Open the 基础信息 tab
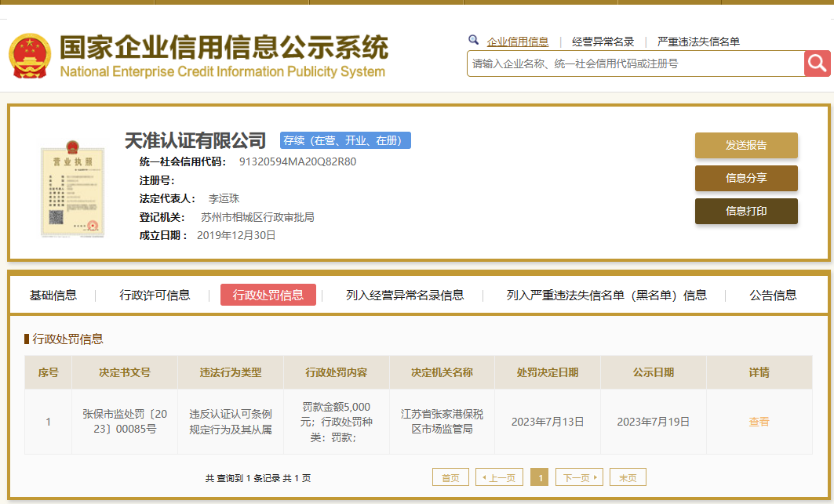The image size is (834, 504). (x=53, y=295)
